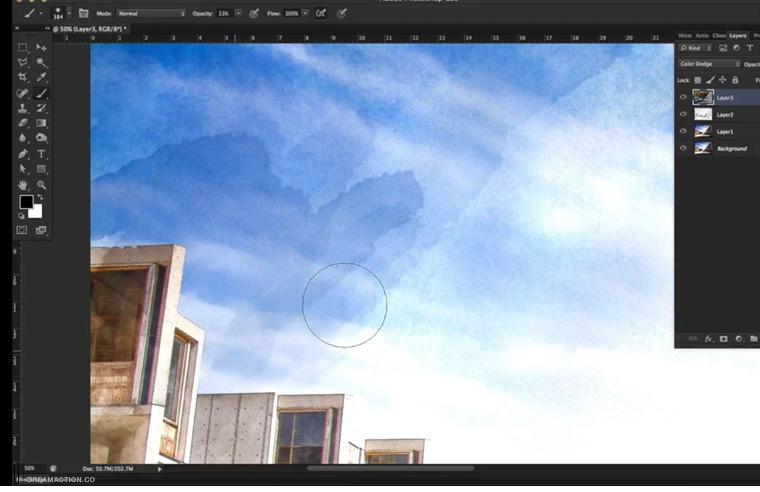Select the Healing Brush tool
This screenshot has width=760, height=492.
point(22,93)
